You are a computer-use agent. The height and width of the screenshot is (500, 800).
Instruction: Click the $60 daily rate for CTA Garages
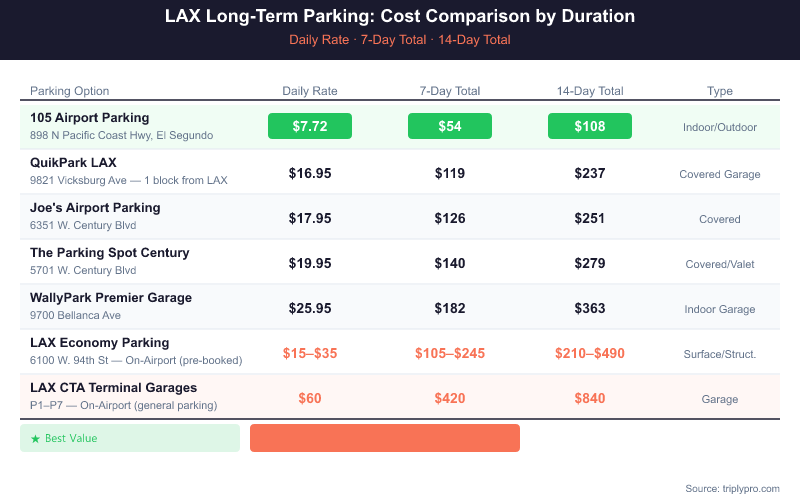point(310,398)
